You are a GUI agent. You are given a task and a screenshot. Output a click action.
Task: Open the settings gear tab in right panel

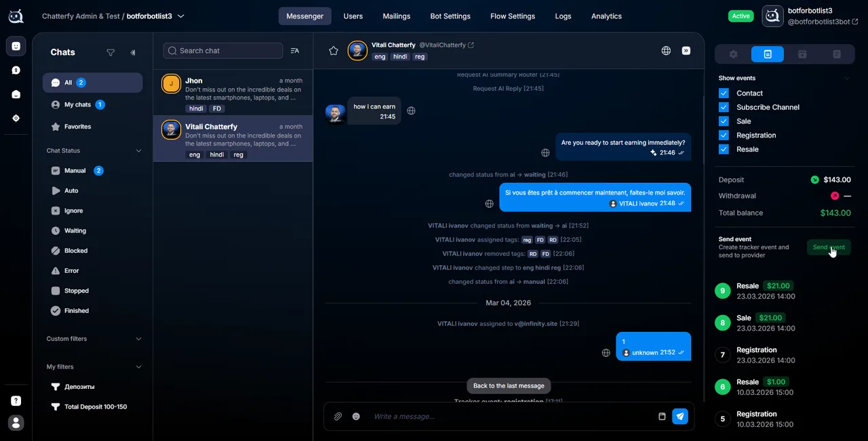point(733,54)
